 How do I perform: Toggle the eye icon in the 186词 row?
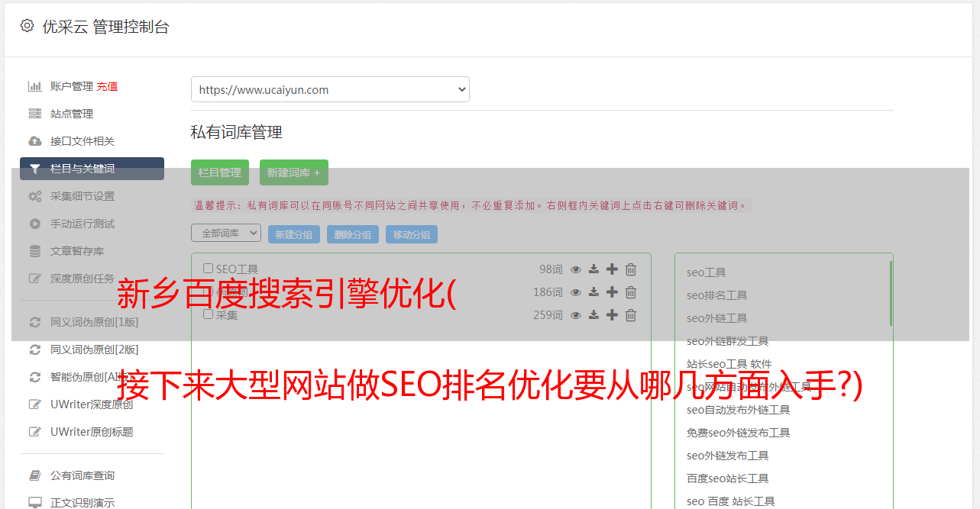(576, 292)
